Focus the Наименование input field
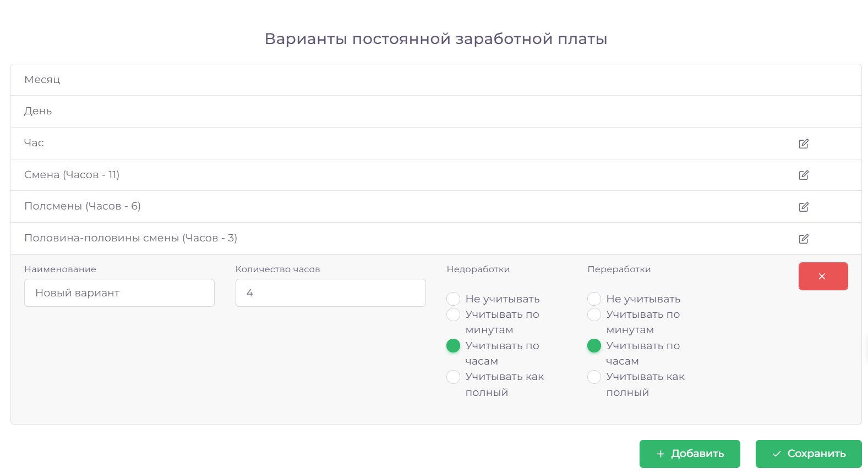Viewport: 868px width, 474px height. 119,293
